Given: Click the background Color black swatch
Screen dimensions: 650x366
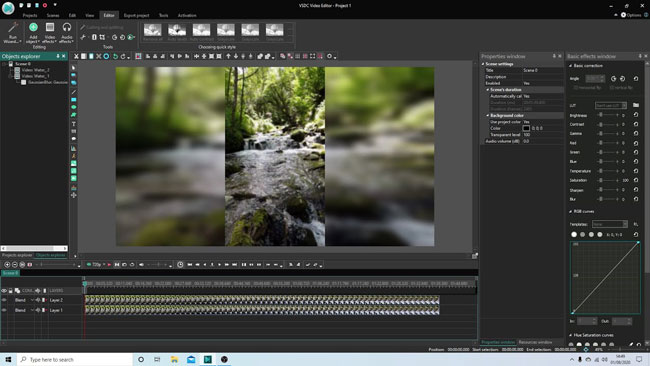Looking at the screenshot, I should click(x=526, y=128).
